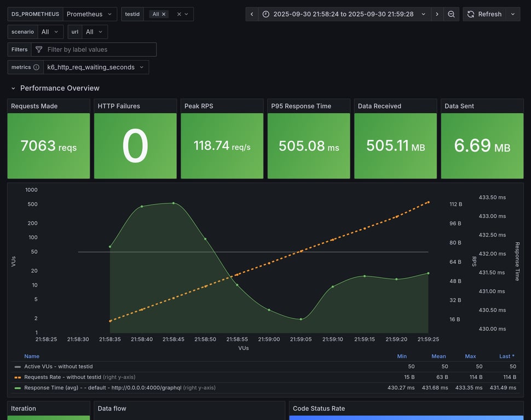Sort legend by Max column header

click(x=470, y=356)
